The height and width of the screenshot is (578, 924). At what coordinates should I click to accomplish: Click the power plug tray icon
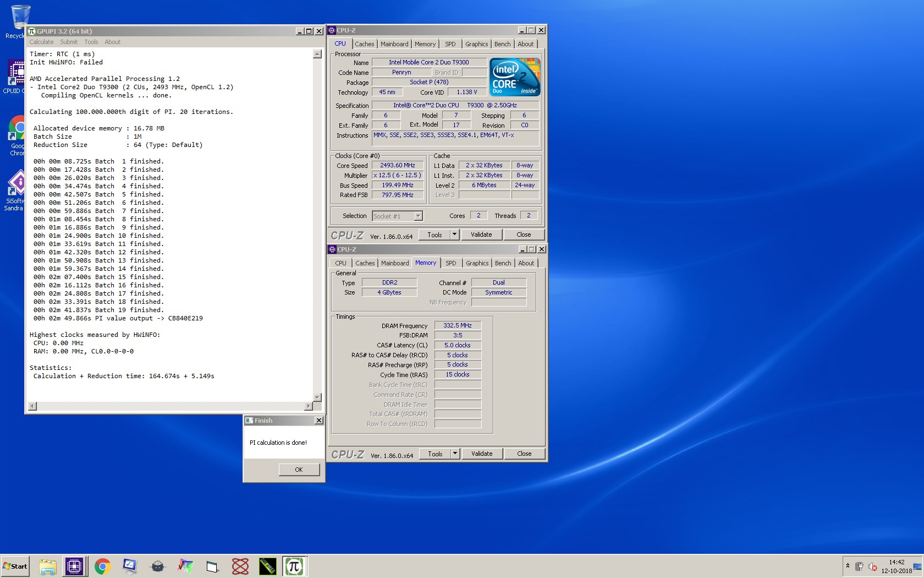[x=859, y=566]
